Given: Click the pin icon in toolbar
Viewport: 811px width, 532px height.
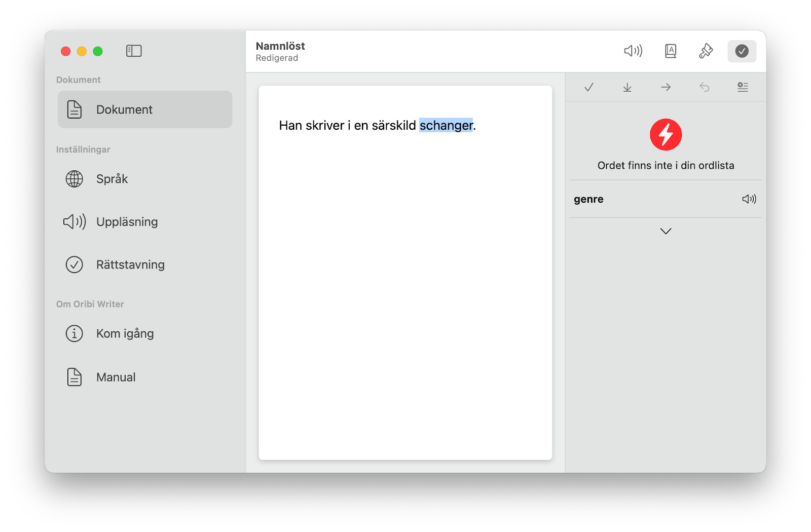Looking at the screenshot, I should click(706, 51).
